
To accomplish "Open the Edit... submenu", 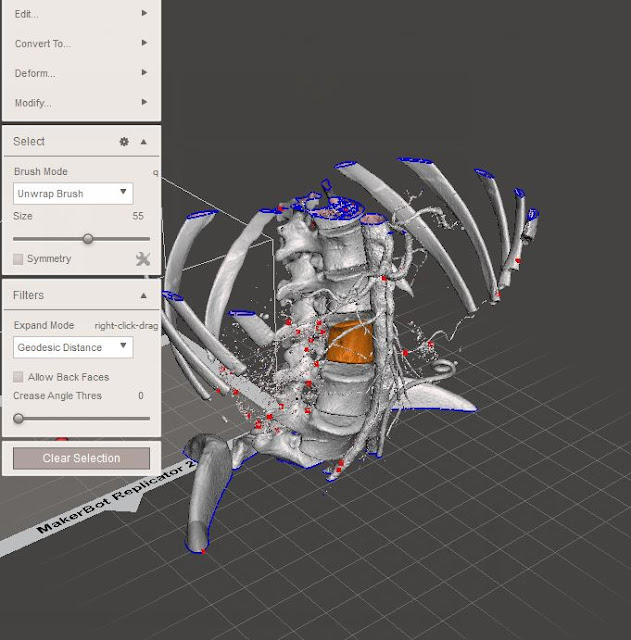I will tap(81, 14).
